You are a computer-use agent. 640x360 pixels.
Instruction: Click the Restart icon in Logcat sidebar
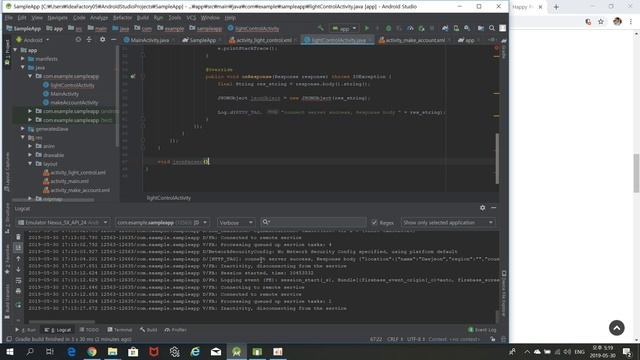tap(18, 305)
